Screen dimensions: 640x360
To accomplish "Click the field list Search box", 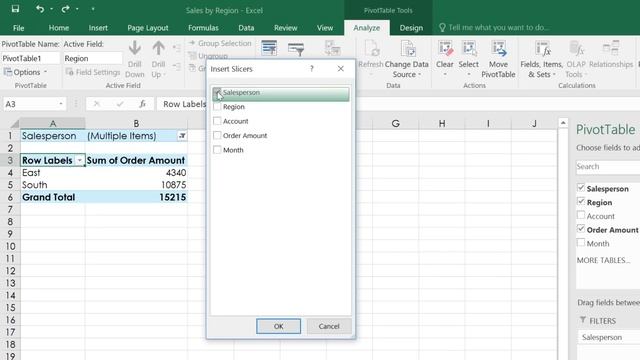I will point(608,167).
